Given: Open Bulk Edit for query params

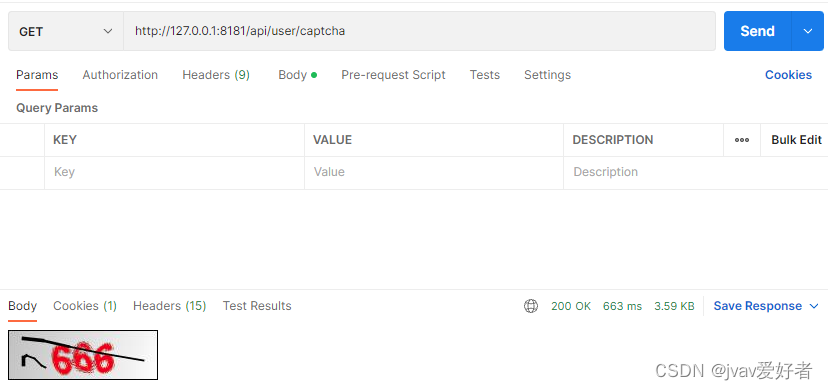Looking at the screenshot, I should coord(796,140).
